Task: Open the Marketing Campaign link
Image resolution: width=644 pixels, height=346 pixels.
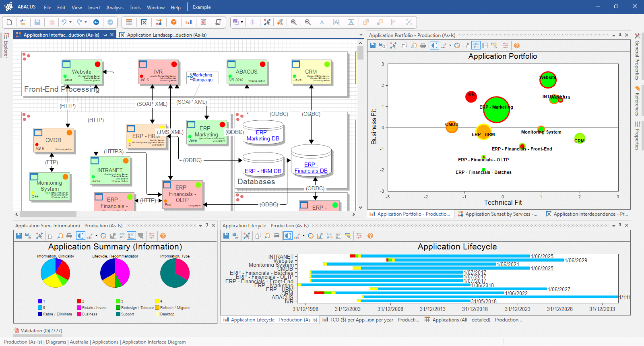Action: pyautogui.click(x=202, y=77)
